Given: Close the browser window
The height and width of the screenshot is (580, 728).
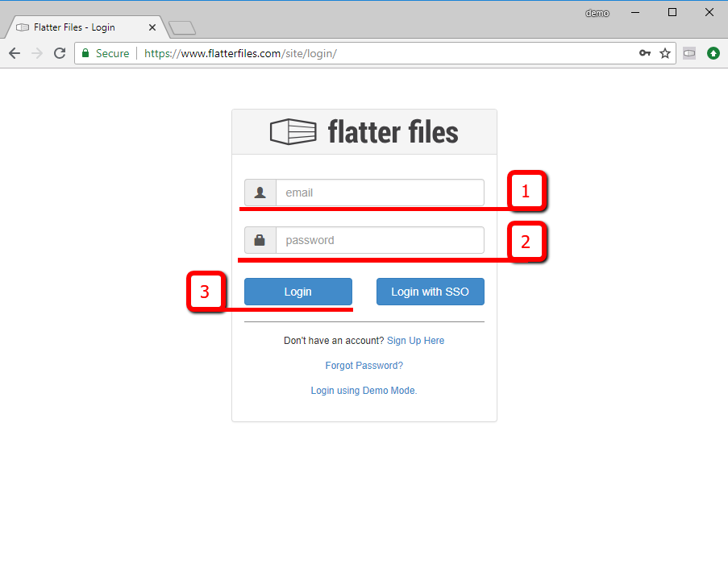Looking at the screenshot, I should pyautogui.click(x=709, y=13).
